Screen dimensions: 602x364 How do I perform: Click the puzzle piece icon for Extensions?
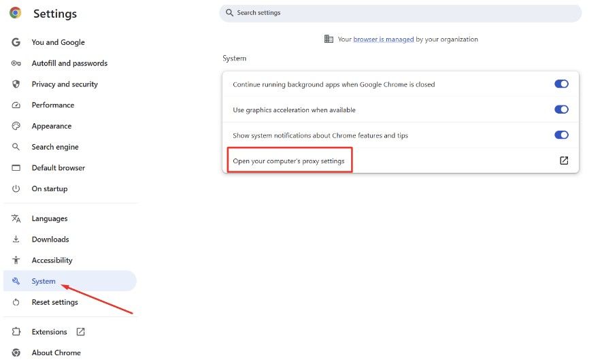point(16,332)
